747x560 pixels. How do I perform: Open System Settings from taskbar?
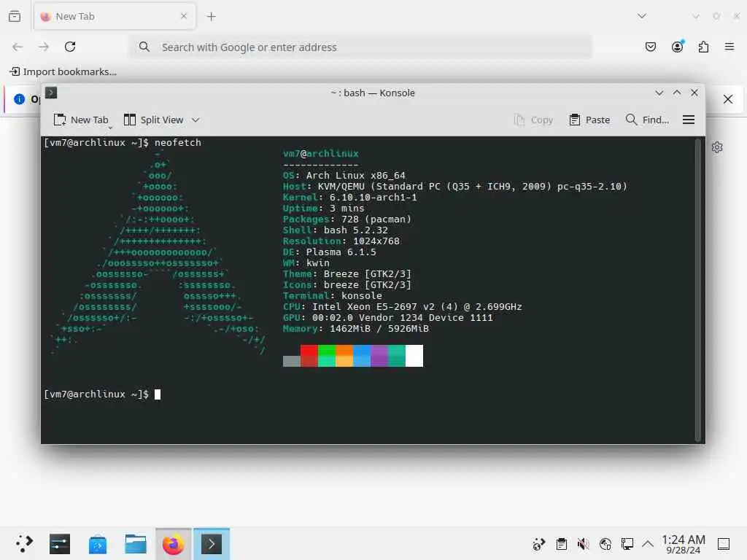coord(60,544)
